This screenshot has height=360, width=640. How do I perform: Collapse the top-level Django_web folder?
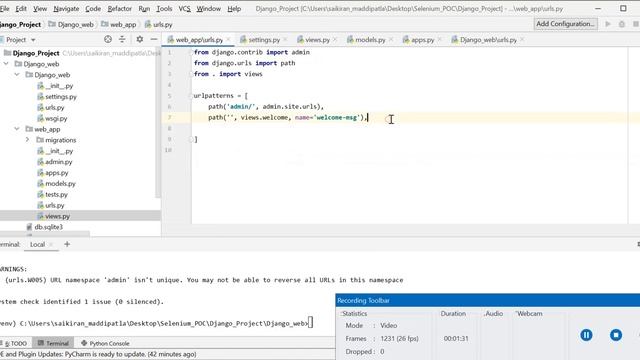(6, 64)
